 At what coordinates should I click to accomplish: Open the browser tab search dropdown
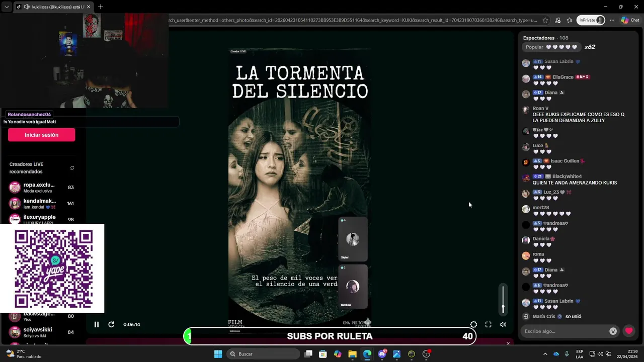click(x=7, y=7)
